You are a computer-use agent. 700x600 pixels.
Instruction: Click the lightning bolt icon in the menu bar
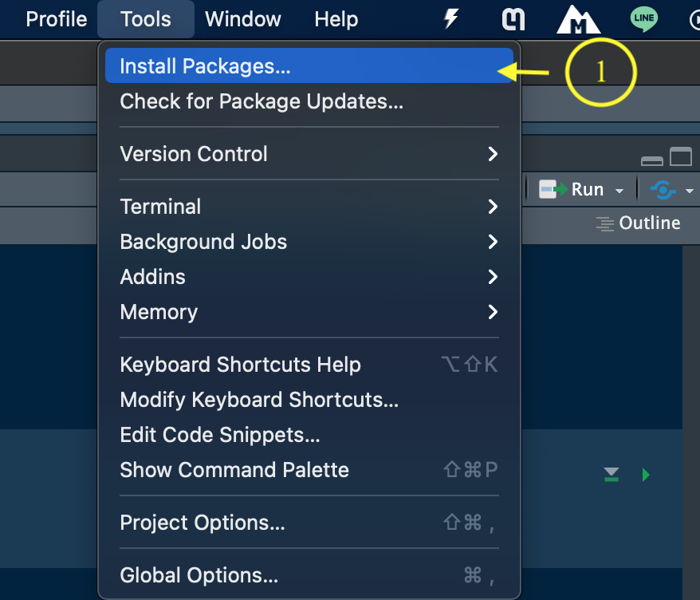click(451, 18)
